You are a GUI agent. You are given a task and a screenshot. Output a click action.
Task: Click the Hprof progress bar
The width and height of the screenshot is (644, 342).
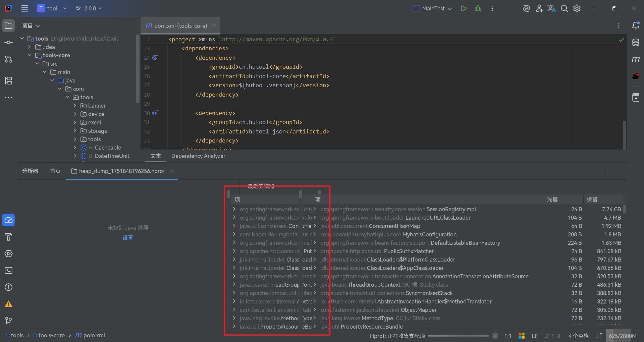point(459,336)
